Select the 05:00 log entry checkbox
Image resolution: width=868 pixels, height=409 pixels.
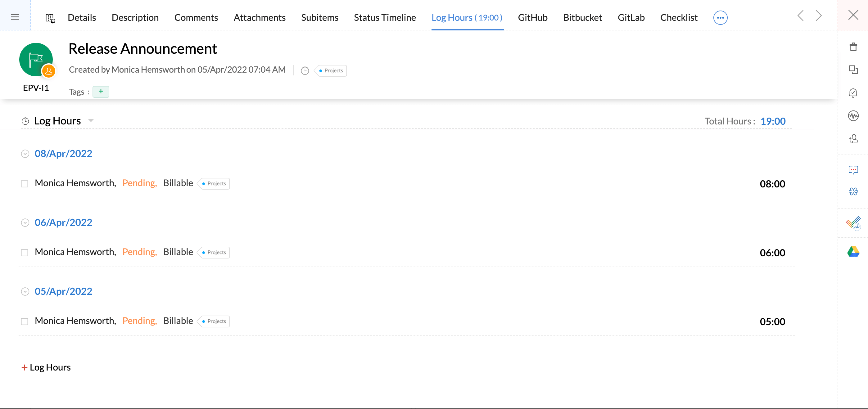[25, 321]
